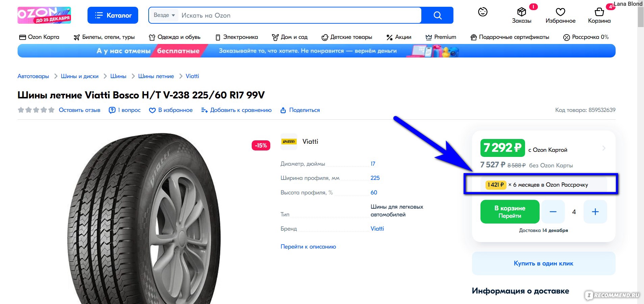Click 7 527 ₽ price without Ozon Card
This screenshot has width=644, height=304.
click(493, 165)
